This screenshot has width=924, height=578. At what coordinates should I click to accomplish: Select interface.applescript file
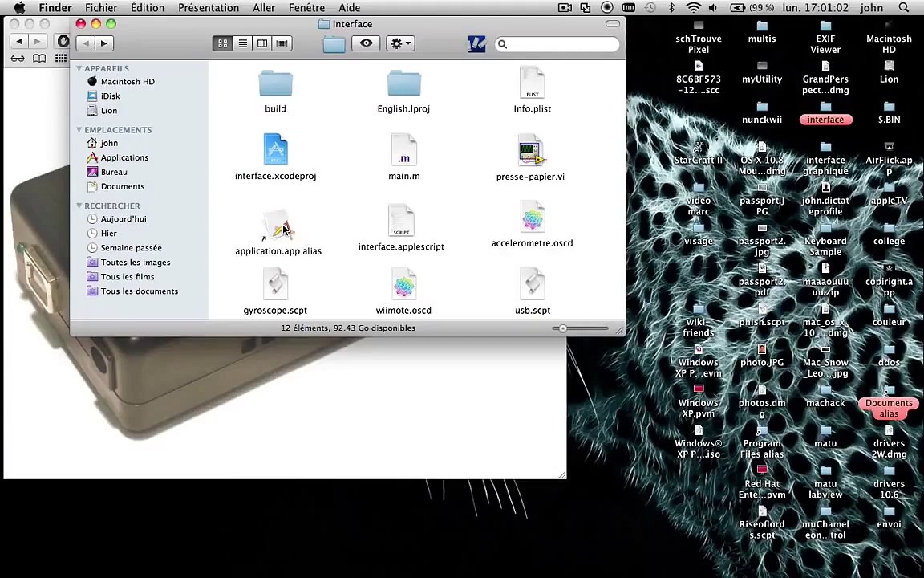tap(401, 220)
